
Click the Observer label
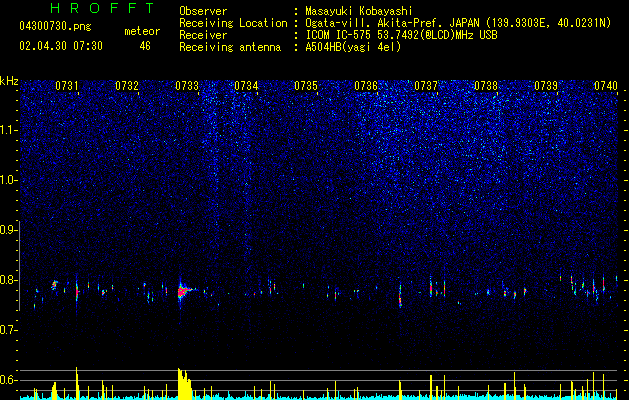pyautogui.click(x=203, y=11)
